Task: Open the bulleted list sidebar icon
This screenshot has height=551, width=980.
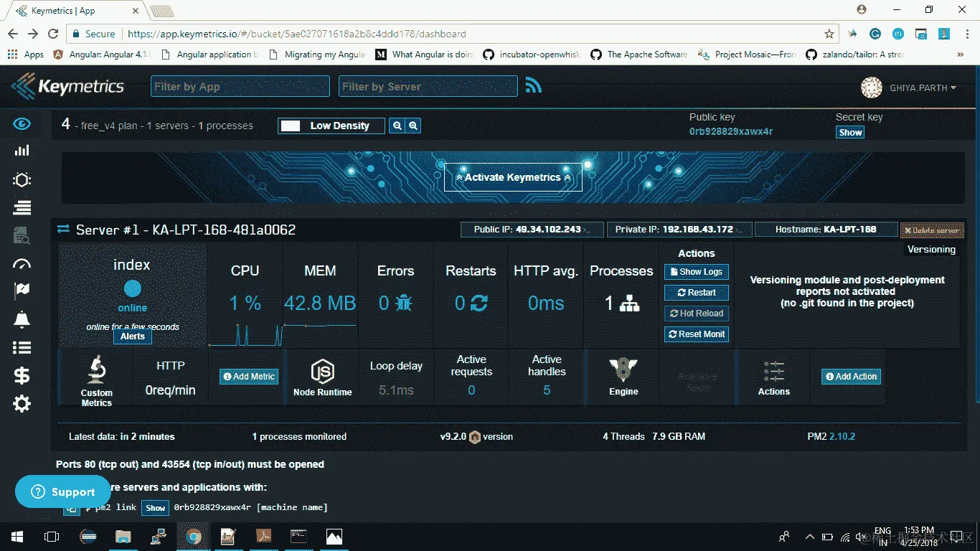Action: [22, 348]
